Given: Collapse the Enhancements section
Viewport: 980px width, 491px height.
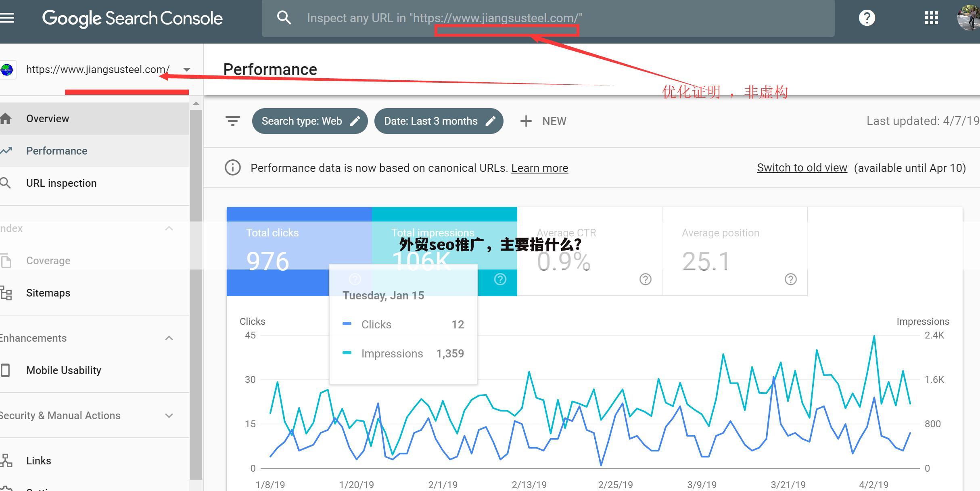Looking at the screenshot, I should (169, 338).
